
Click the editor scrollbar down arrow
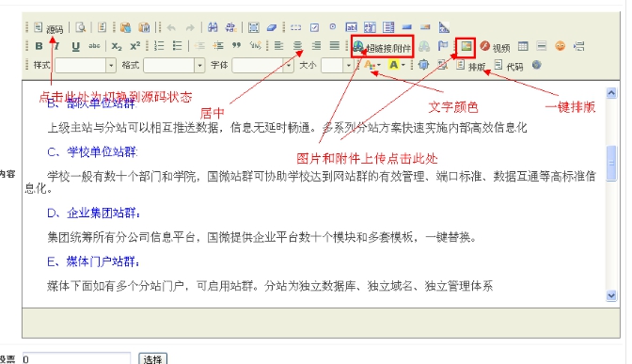(x=611, y=295)
